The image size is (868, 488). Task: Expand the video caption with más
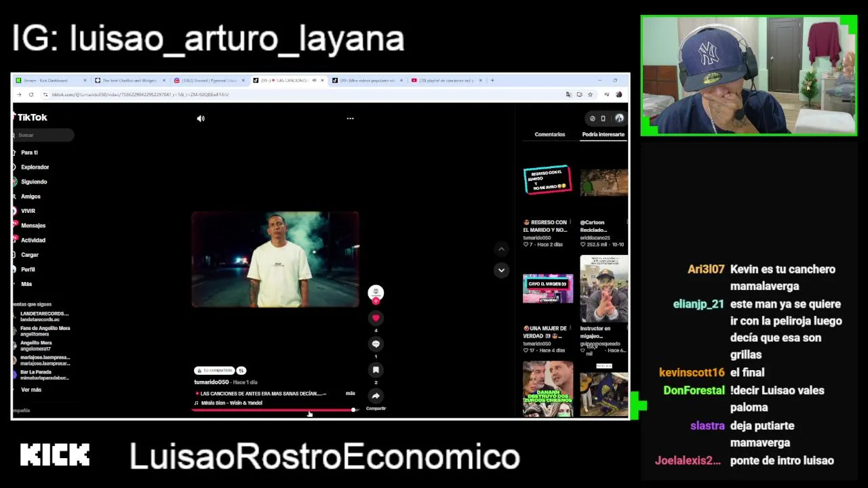tap(350, 393)
